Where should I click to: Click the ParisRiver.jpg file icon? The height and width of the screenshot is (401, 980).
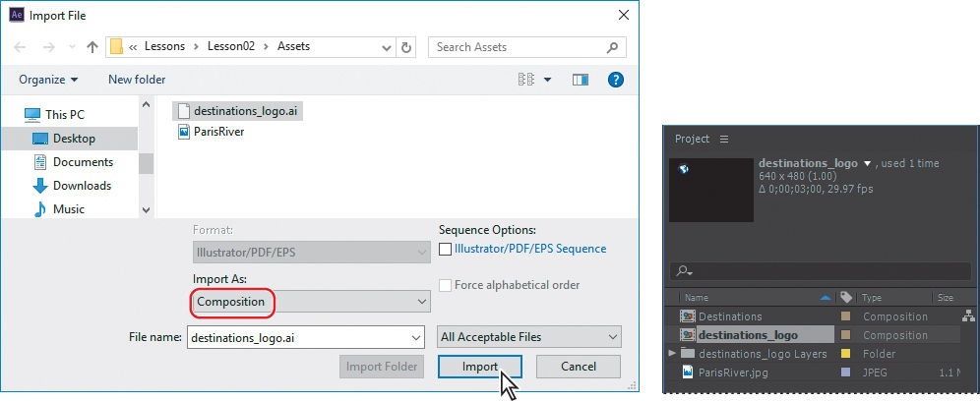point(688,372)
